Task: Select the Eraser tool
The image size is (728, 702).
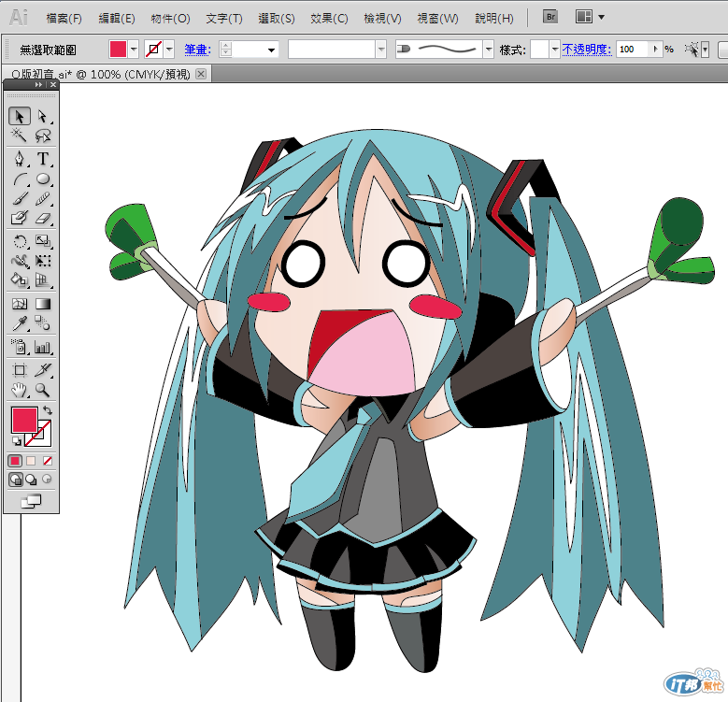Action: point(43,218)
